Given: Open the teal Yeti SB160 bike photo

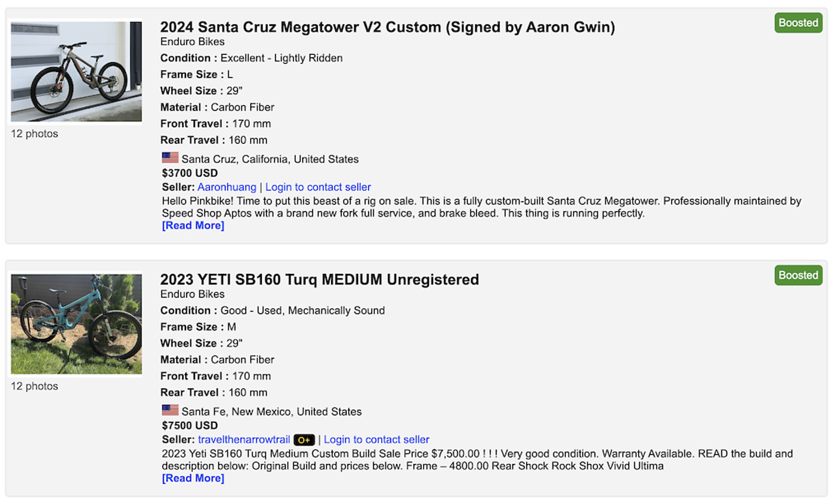Looking at the screenshot, I should point(76,324).
